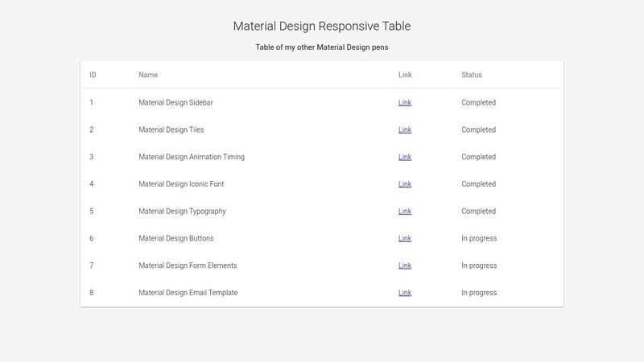This screenshot has width=644, height=362.
Task: Click the Material Design Form Elements name
Action: point(188,265)
